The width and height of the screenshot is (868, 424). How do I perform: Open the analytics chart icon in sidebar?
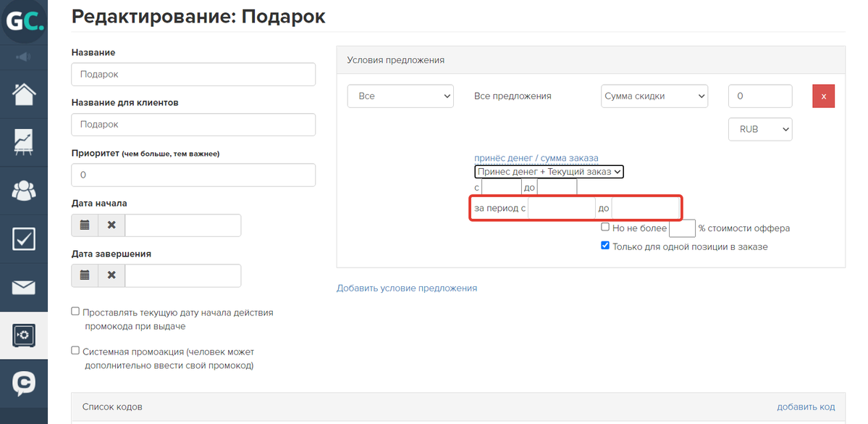coord(24,143)
